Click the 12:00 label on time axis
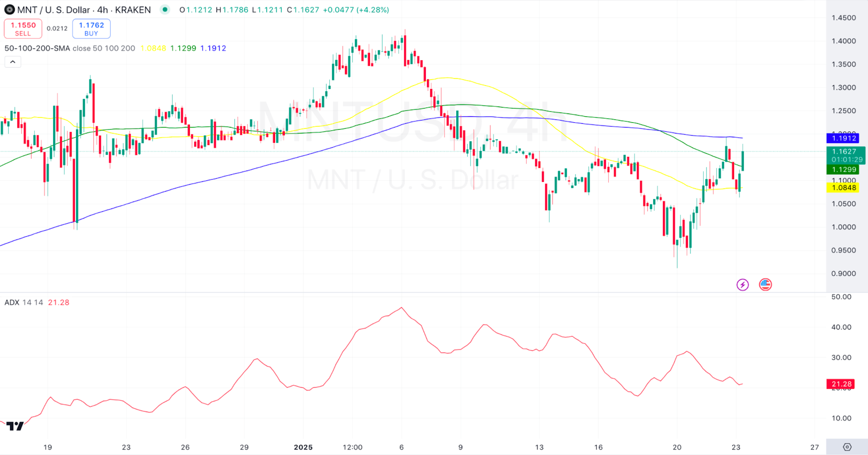Screen dimensions: 868x455 353,447
